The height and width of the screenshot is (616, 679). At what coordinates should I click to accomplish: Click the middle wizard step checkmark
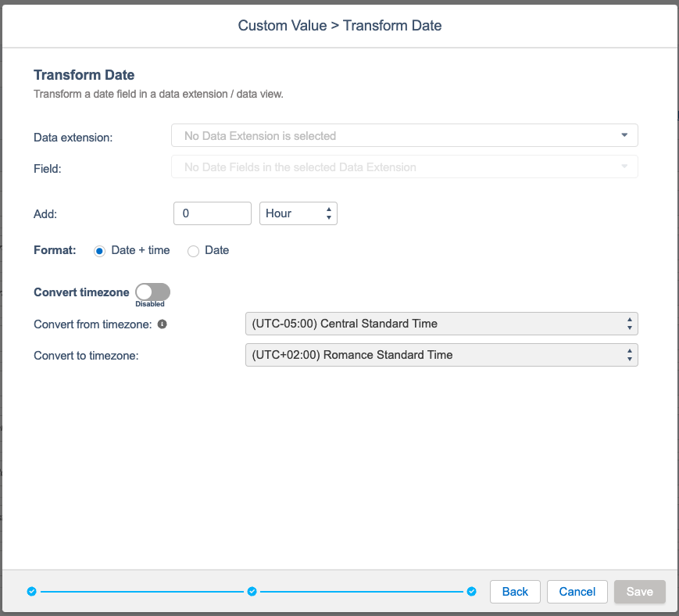[x=252, y=592]
